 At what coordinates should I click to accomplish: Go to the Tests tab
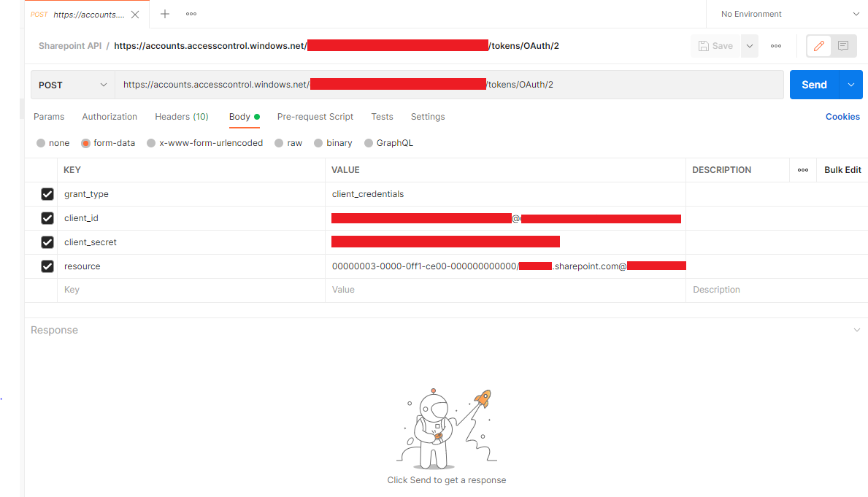(382, 117)
